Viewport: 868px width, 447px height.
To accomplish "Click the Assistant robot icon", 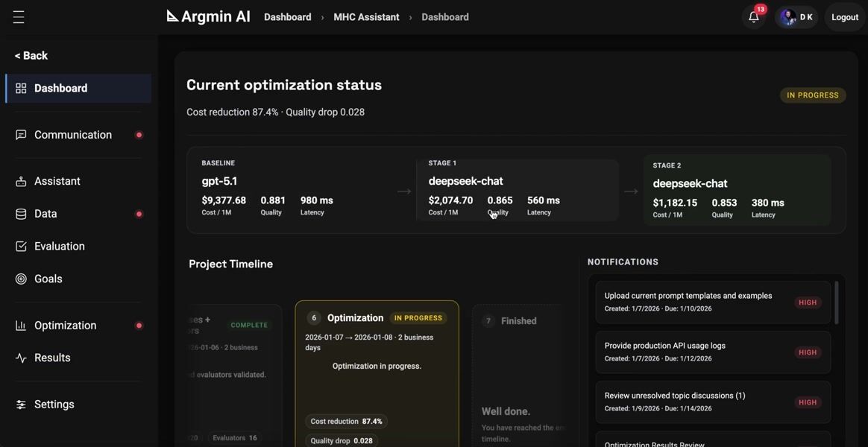I will click(21, 182).
